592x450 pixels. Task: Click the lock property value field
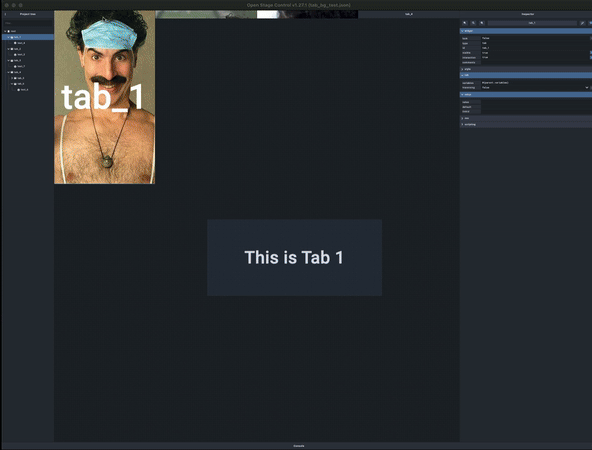pyautogui.click(x=535, y=38)
